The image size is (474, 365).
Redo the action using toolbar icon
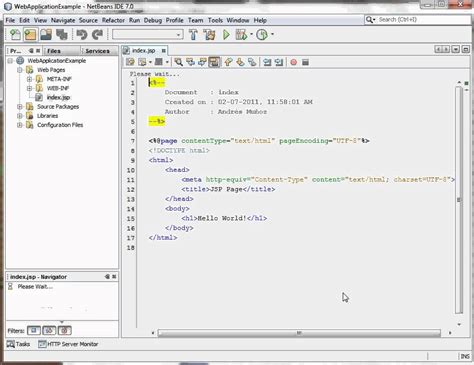point(98,35)
